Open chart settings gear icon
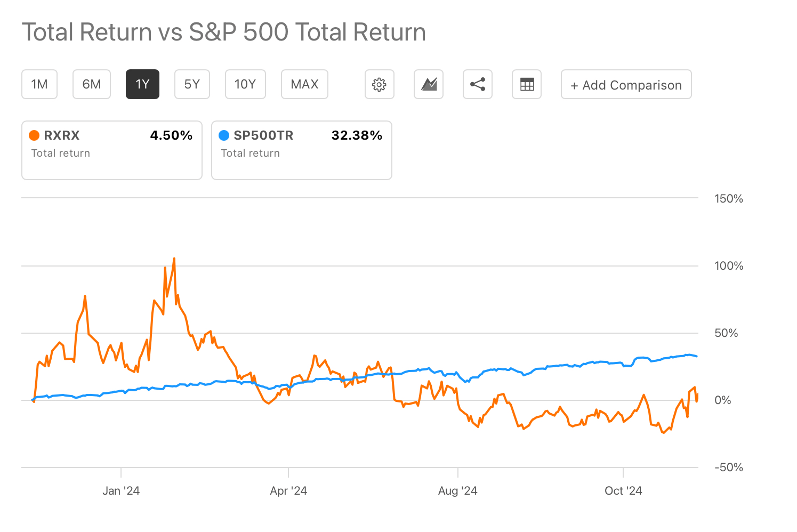 [x=379, y=84]
